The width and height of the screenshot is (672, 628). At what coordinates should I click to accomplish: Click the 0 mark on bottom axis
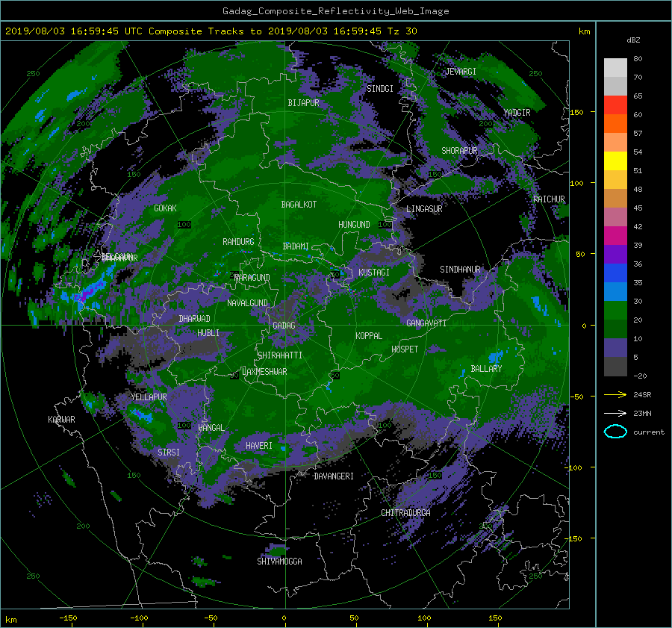(x=284, y=618)
